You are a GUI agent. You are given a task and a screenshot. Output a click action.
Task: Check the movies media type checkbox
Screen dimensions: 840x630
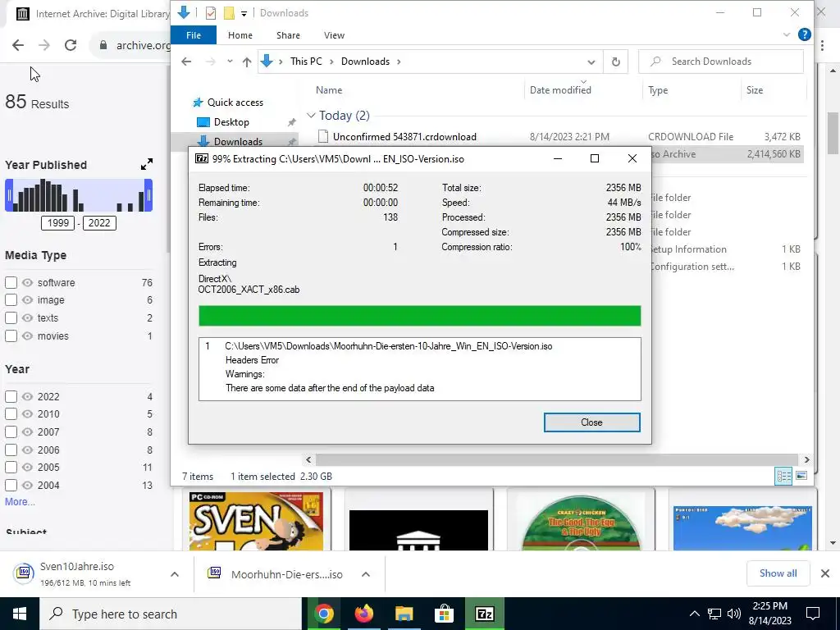pos(11,336)
